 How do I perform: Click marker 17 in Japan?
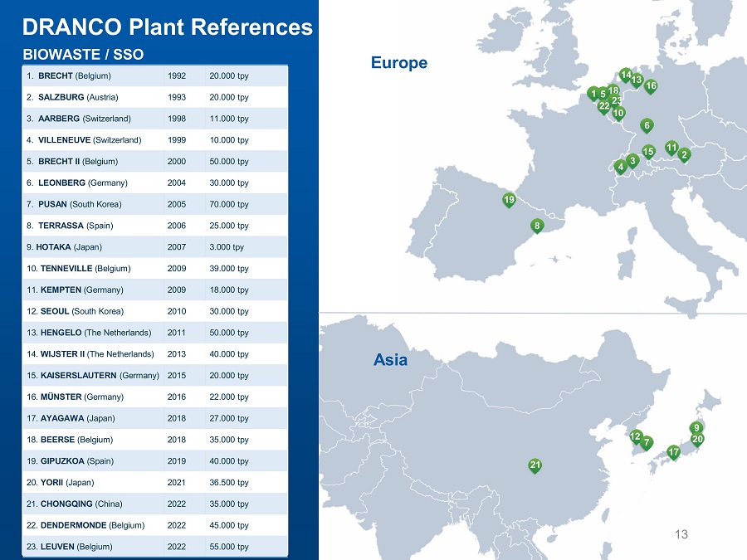[673, 452]
